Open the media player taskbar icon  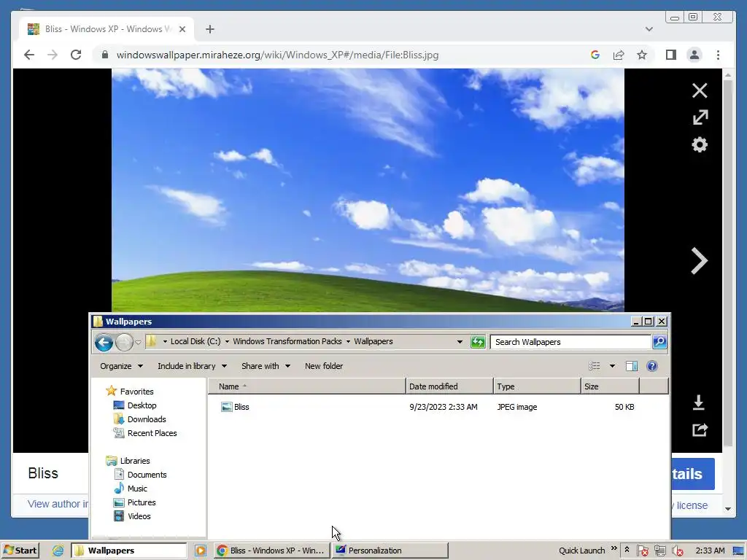click(x=201, y=551)
